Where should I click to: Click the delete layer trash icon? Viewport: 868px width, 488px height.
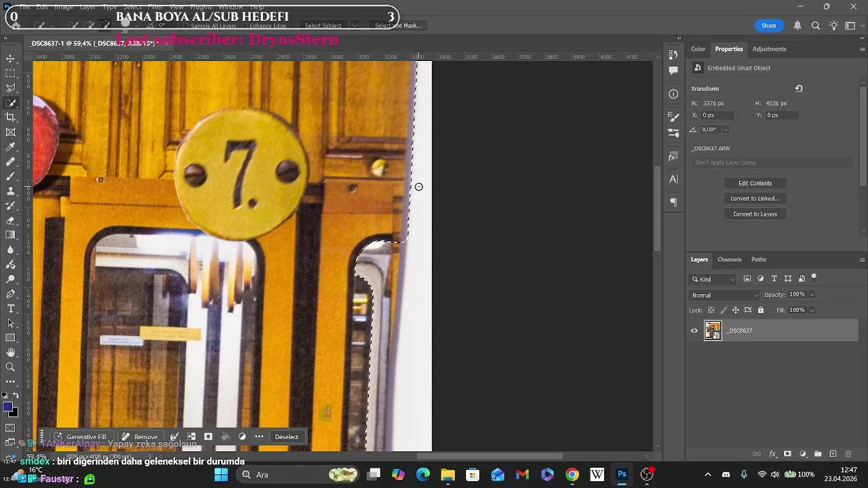(x=848, y=454)
